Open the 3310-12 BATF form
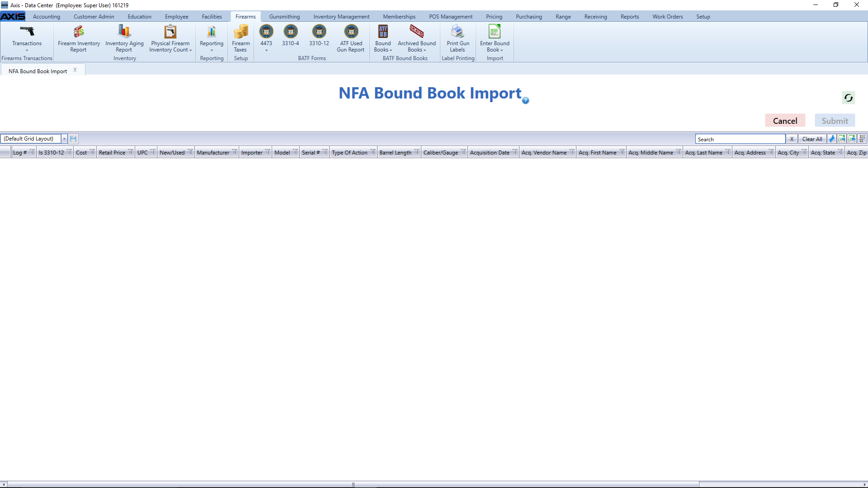This screenshot has height=488, width=868. coord(319,35)
